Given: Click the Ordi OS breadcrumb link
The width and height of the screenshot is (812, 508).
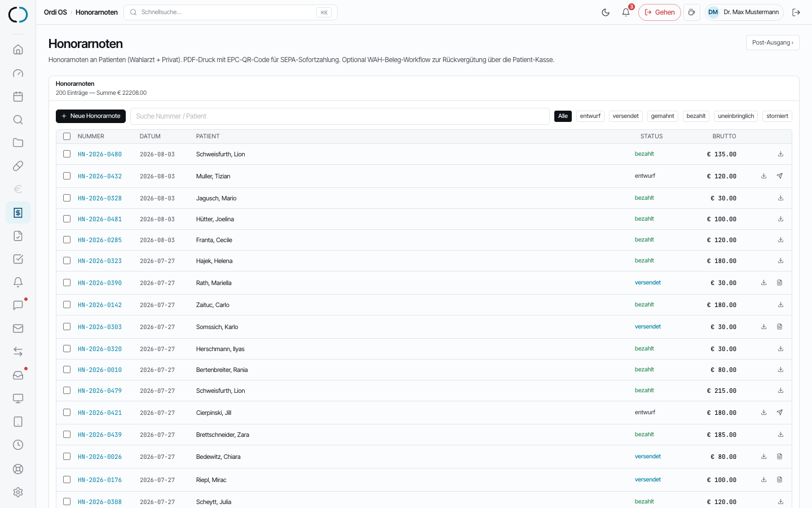Looking at the screenshot, I should [55, 12].
